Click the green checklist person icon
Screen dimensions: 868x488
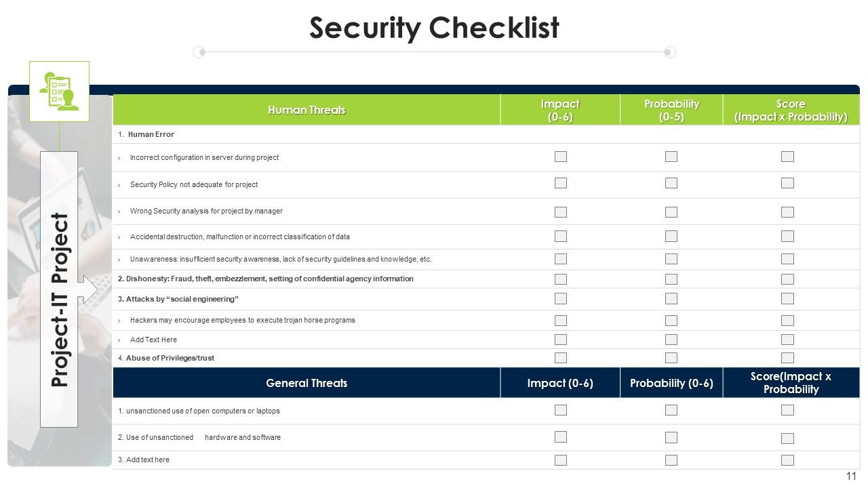click(x=59, y=91)
